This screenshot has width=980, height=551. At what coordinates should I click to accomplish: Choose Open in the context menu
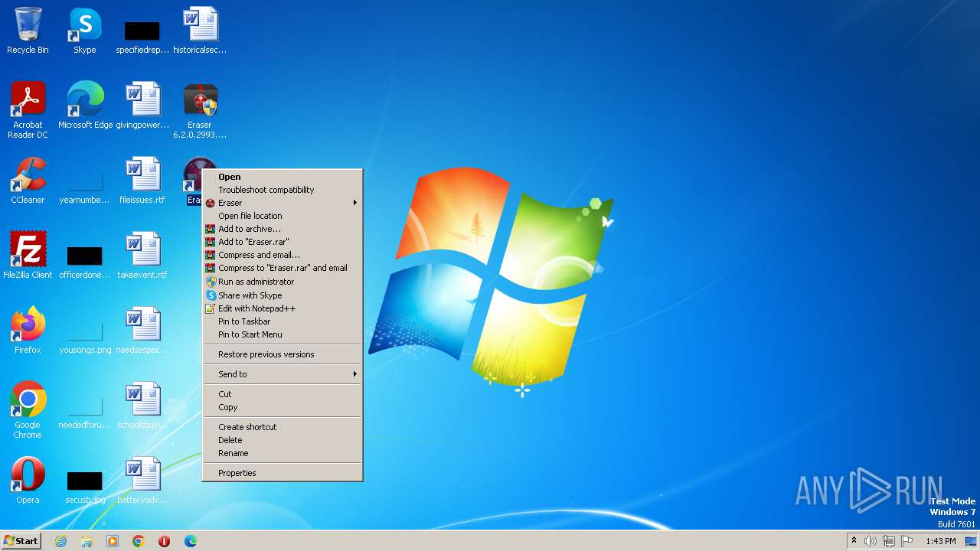click(x=283, y=177)
